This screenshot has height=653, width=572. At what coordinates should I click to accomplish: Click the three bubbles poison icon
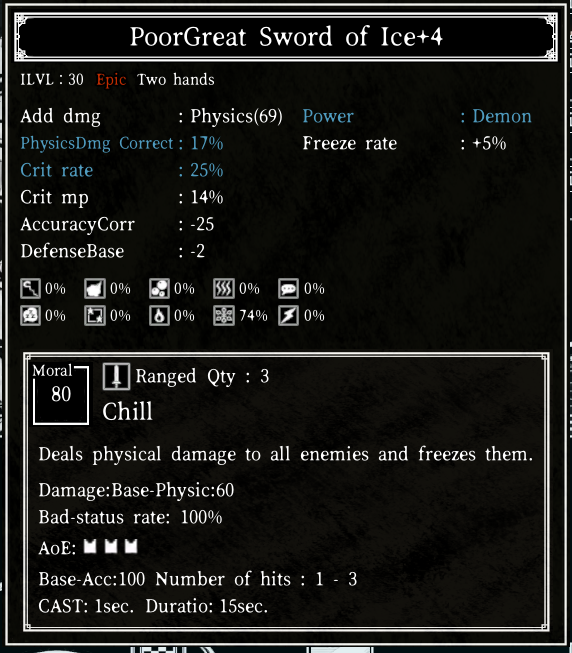(x=159, y=289)
